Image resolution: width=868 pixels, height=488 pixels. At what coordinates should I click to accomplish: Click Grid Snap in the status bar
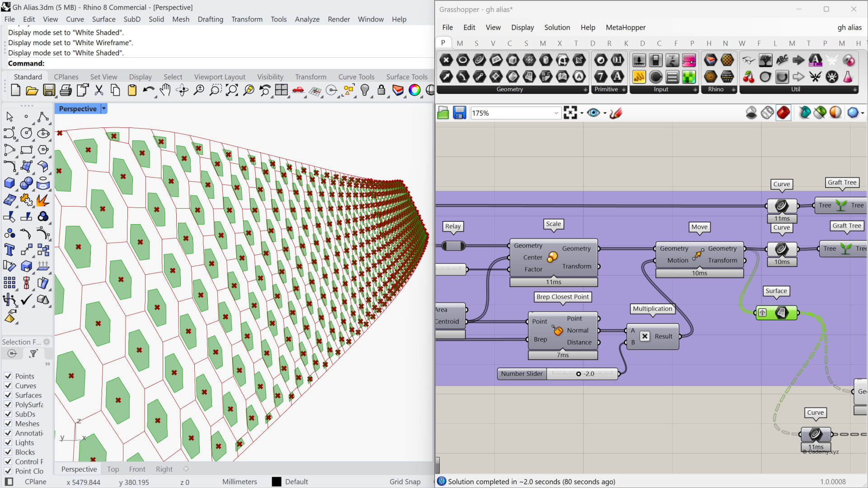pyautogui.click(x=405, y=482)
